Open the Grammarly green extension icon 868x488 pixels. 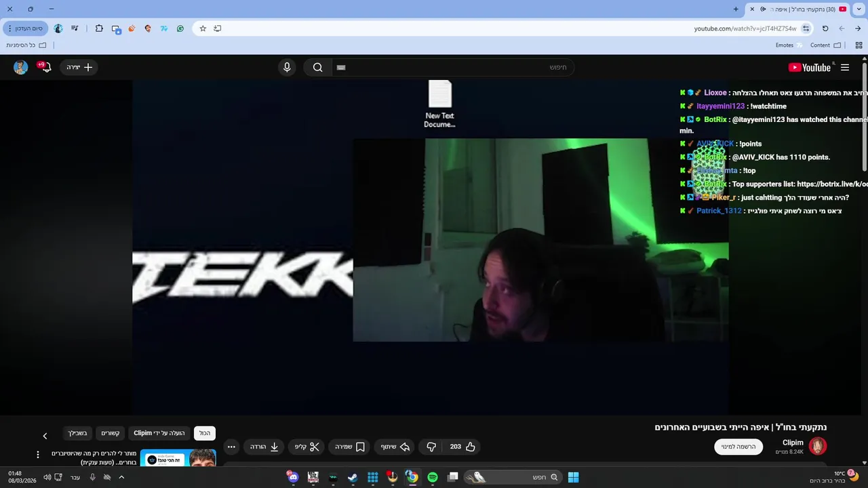coord(180,28)
